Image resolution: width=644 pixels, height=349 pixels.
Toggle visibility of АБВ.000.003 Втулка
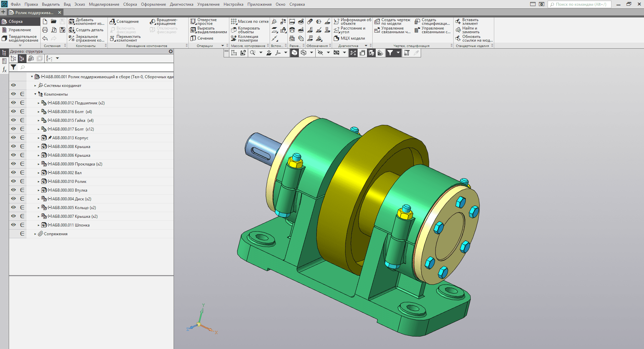click(x=13, y=190)
